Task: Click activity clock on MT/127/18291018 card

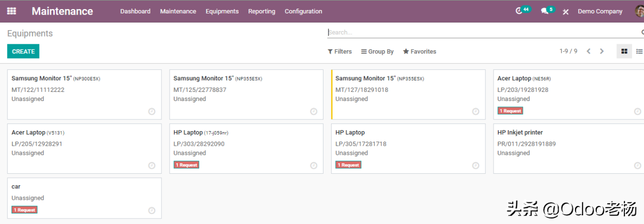Action: click(476, 111)
